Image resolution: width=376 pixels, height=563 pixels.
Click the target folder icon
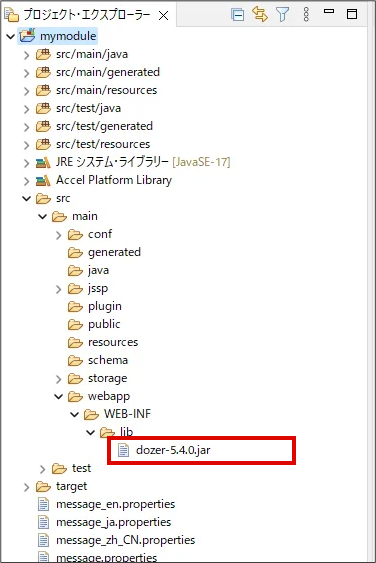pos(43,487)
